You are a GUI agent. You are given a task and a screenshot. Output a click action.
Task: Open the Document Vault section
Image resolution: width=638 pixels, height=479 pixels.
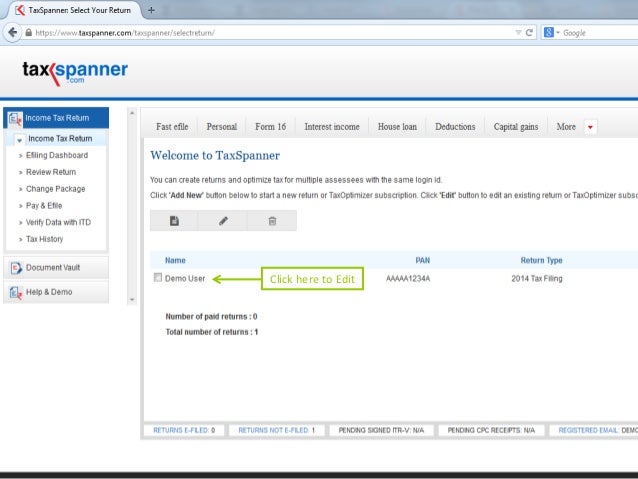click(56, 268)
